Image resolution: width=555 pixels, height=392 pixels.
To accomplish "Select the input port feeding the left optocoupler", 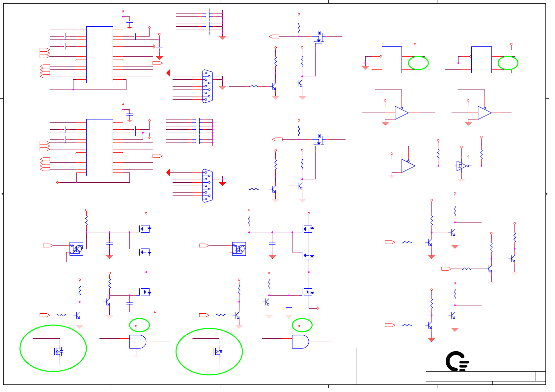I will (48, 245).
